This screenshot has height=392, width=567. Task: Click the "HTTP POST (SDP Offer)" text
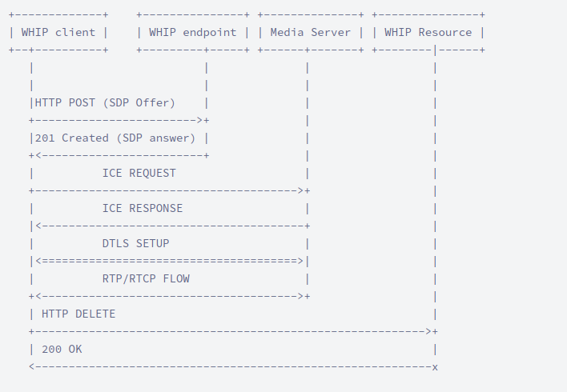click(x=116, y=103)
